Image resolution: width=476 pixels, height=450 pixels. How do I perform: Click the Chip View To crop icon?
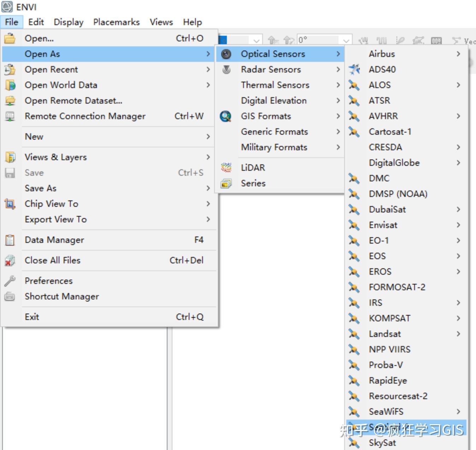click(10, 204)
